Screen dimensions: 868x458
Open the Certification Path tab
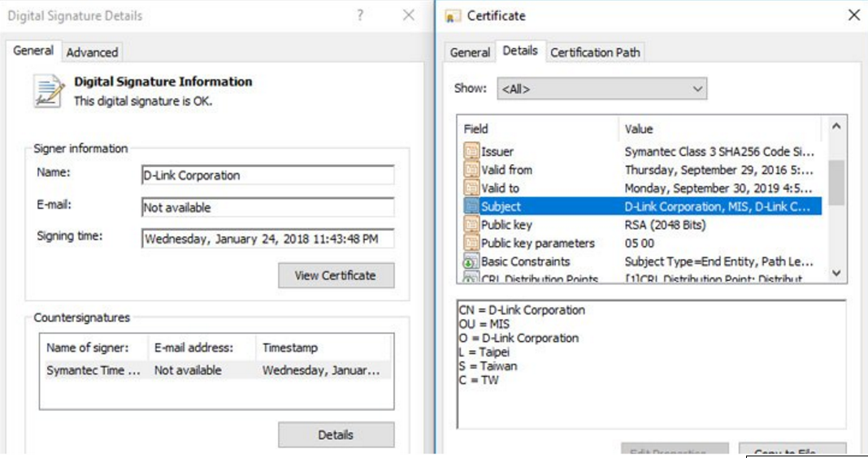595,52
